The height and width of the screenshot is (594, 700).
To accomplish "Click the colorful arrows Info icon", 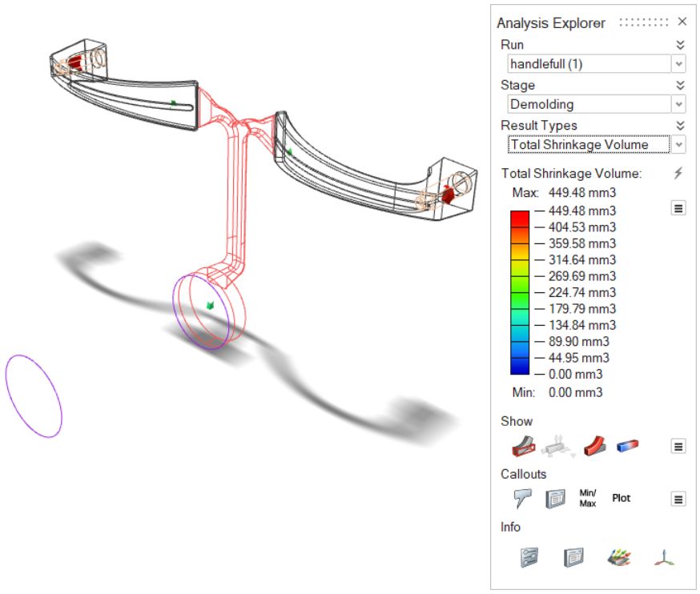I will (619, 558).
